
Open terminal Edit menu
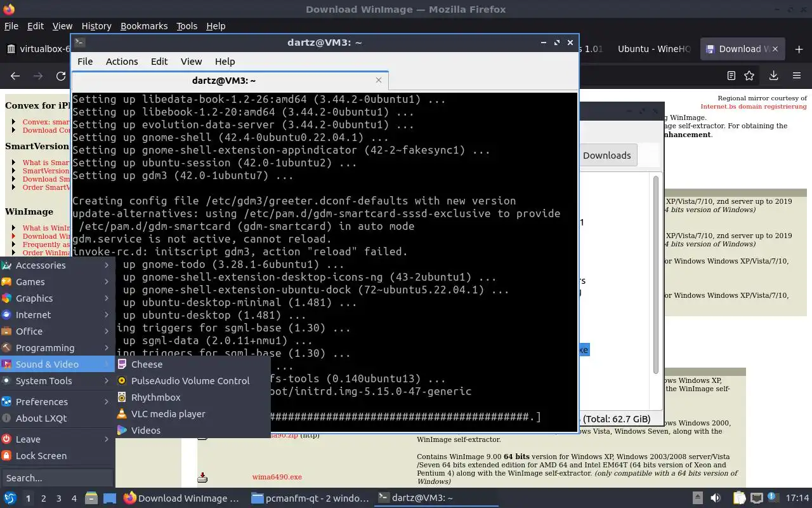[x=159, y=62]
